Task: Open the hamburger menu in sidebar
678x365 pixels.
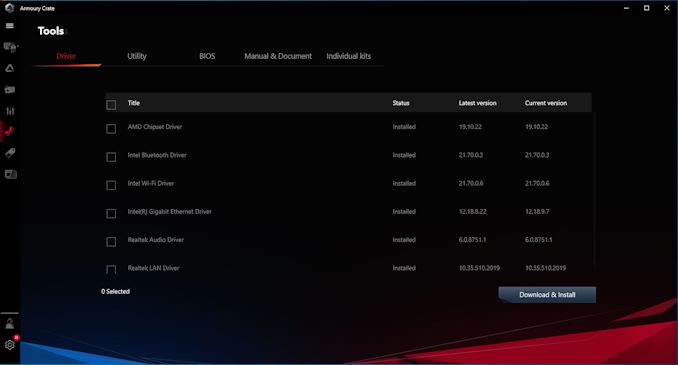Action: coord(10,26)
